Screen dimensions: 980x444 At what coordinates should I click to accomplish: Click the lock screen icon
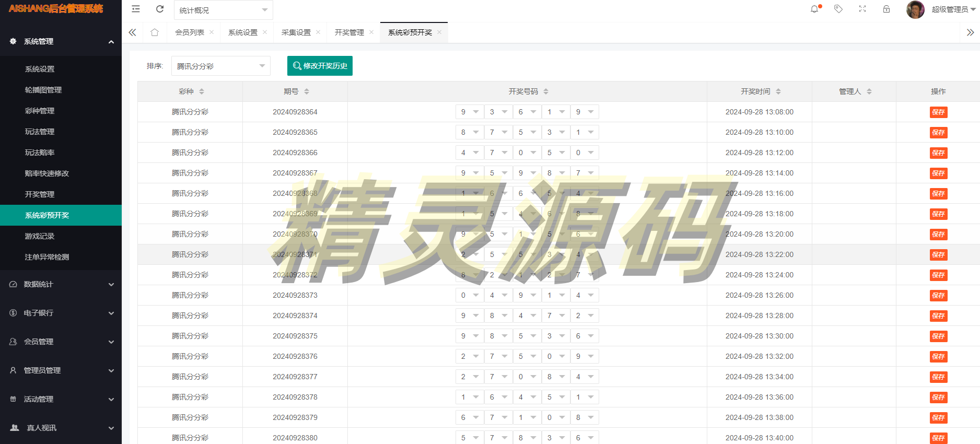pyautogui.click(x=886, y=9)
